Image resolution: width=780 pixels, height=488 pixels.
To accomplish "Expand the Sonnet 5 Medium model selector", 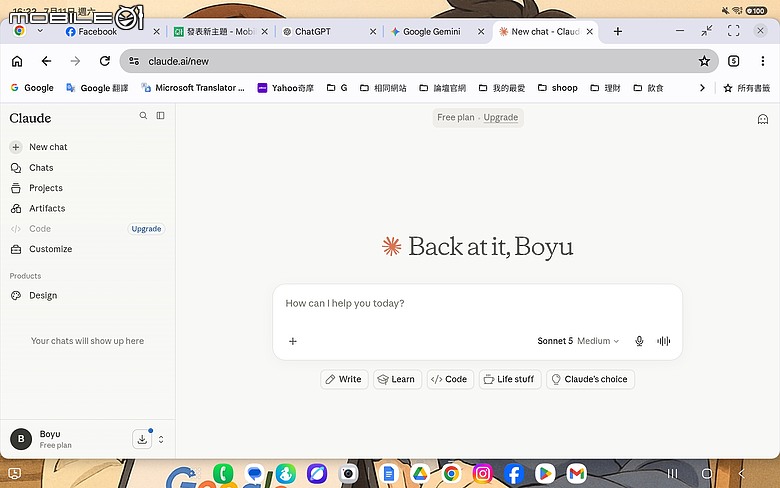I will pos(578,341).
